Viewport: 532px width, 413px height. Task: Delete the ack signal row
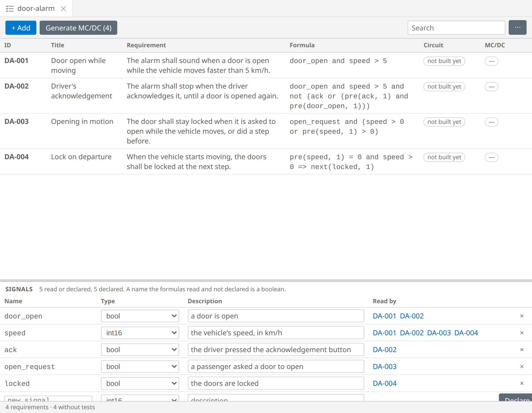click(x=522, y=350)
